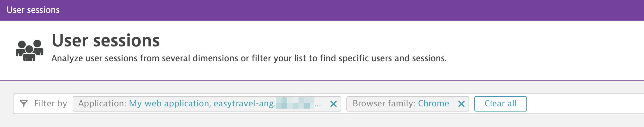
Task: Focus the empty filter field after Clear all
Action: point(585,104)
